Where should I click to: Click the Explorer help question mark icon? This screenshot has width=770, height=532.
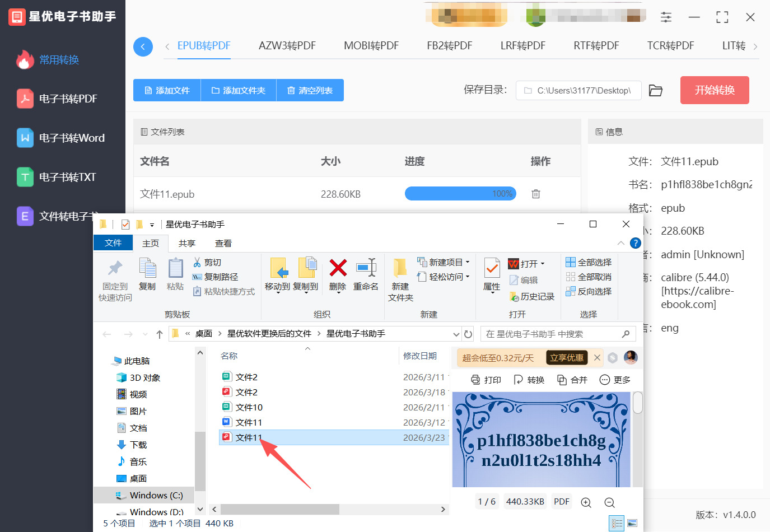point(635,243)
